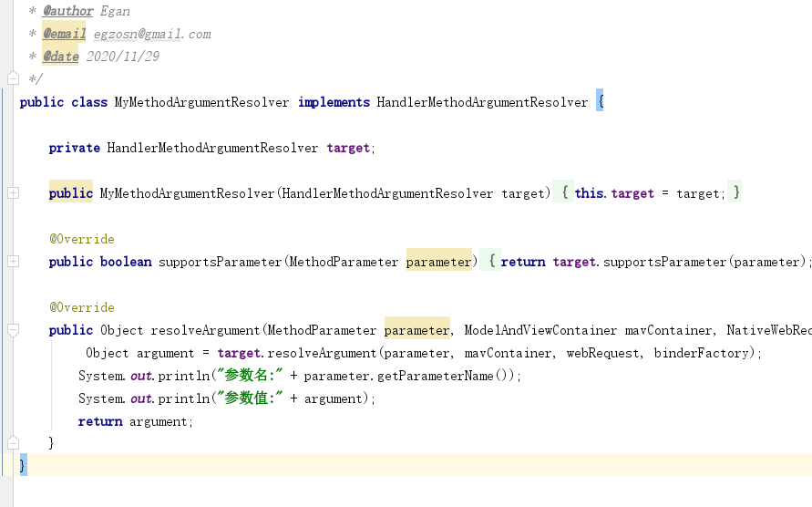Image resolution: width=812 pixels, height=507 pixels.
Task: Click the string "参数值:"
Action: tap(250, 398)
